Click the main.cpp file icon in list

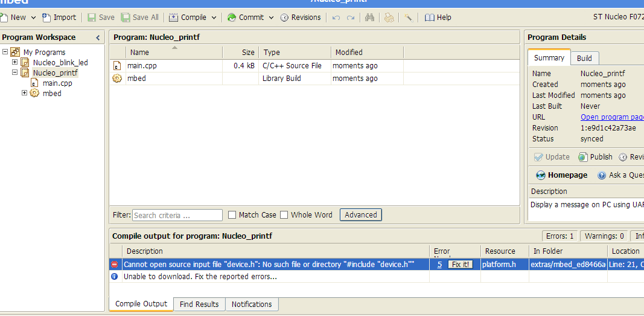(x=117, y=66)
